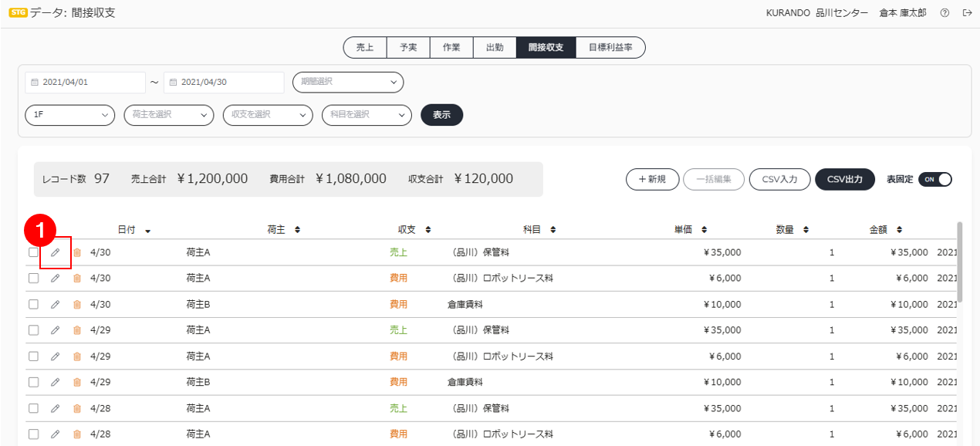Edit the 4/29 ロボットリース料 record

55,356
